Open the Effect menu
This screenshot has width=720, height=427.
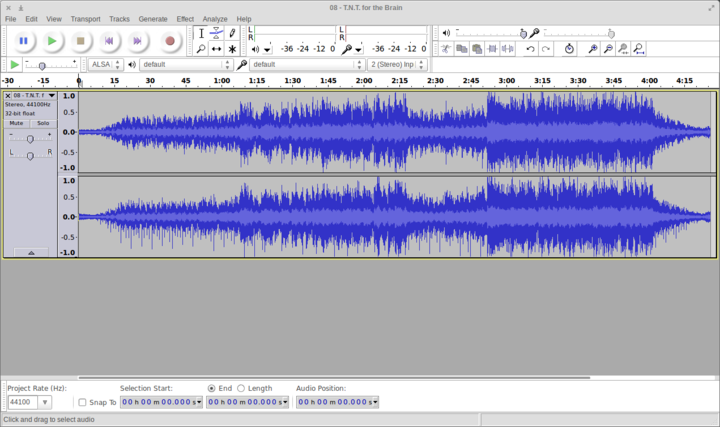185,19
